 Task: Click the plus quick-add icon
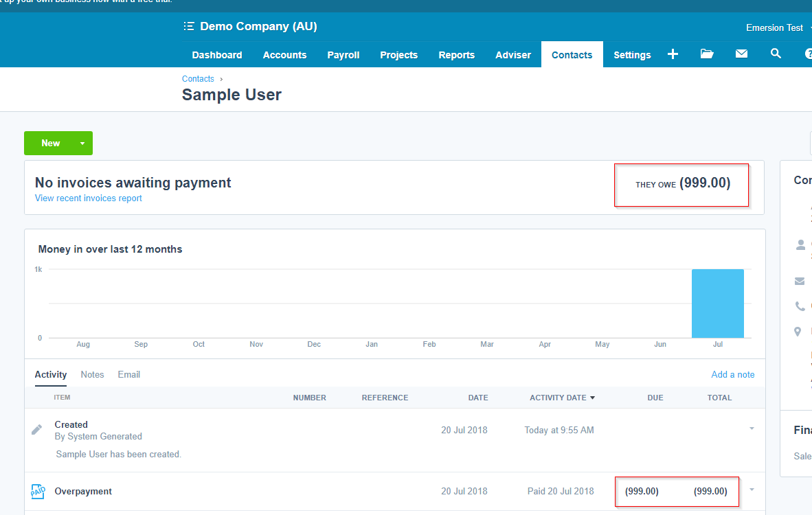tap(673, 54)
